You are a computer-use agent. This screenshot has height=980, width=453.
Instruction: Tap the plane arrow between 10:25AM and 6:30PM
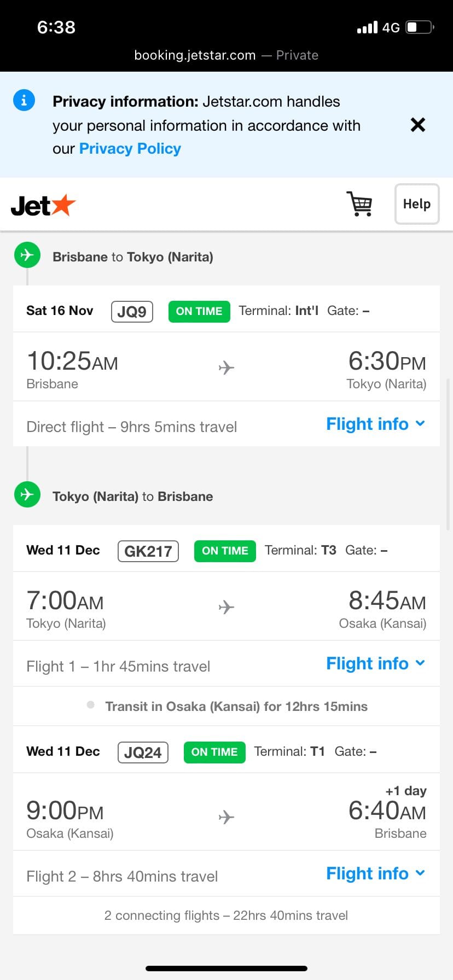(226, 367)
